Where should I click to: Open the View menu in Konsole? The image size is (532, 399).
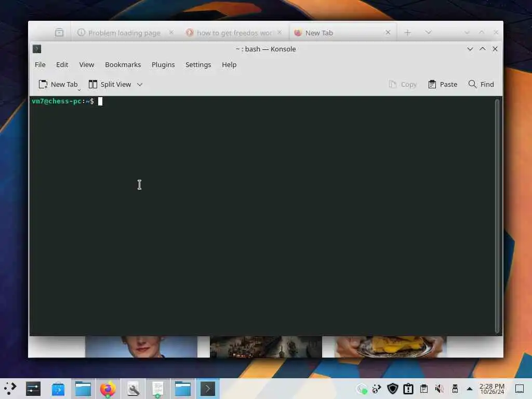87,64
